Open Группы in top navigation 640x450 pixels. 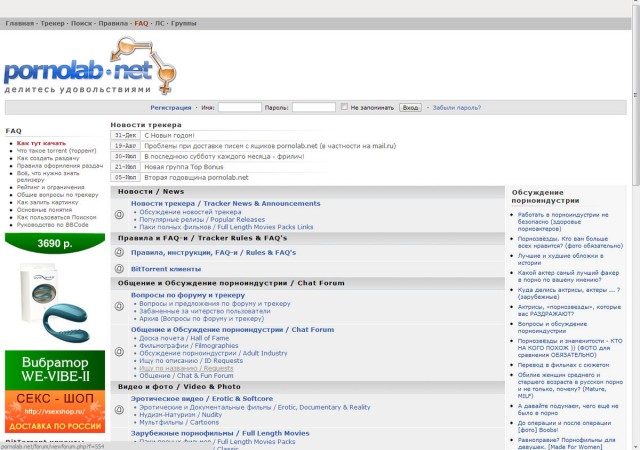183,23
